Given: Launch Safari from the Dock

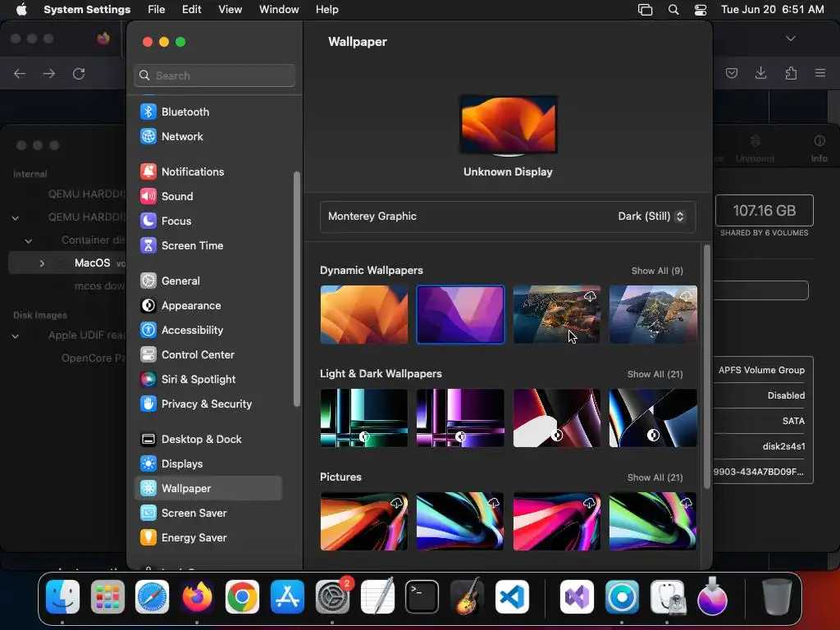Looking at the screenshot, I should tap(152, 597).
